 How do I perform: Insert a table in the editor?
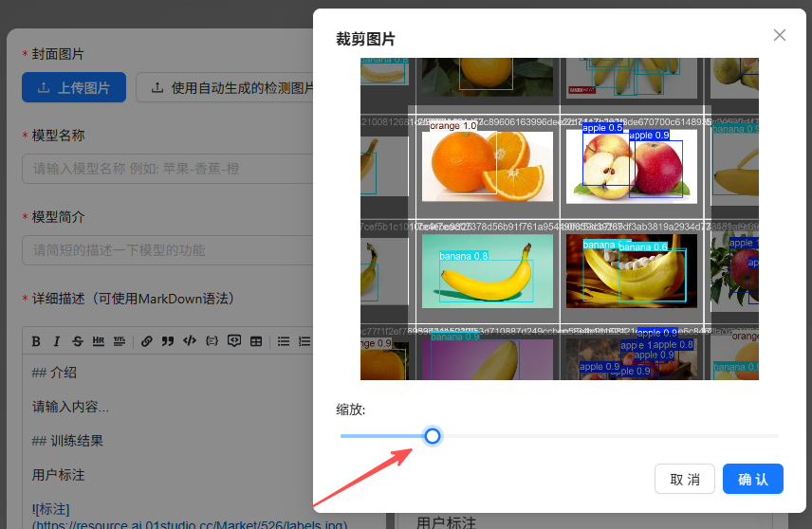[256, 341]
